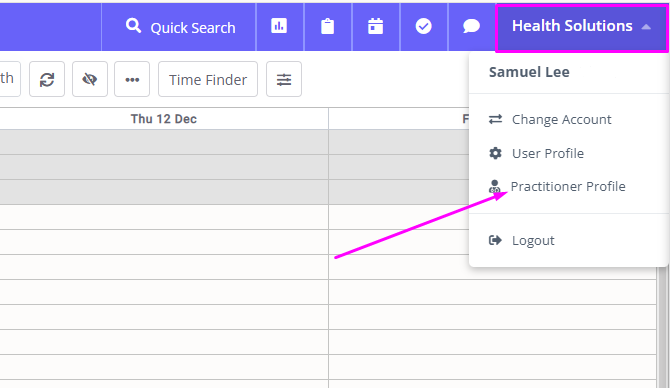The image size is (670, 388).
Task: Collapse the Health Solutions account dropdown
Action: click(582, 27)
